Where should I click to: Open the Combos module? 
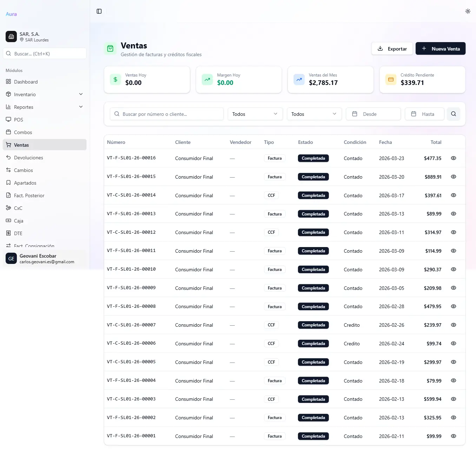tap(23, 132)
